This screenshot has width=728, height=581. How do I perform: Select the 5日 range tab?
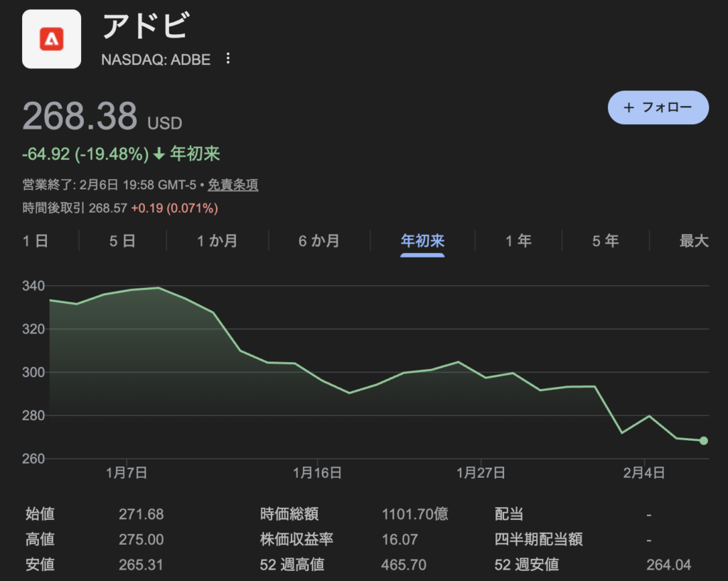pos(122,241)
